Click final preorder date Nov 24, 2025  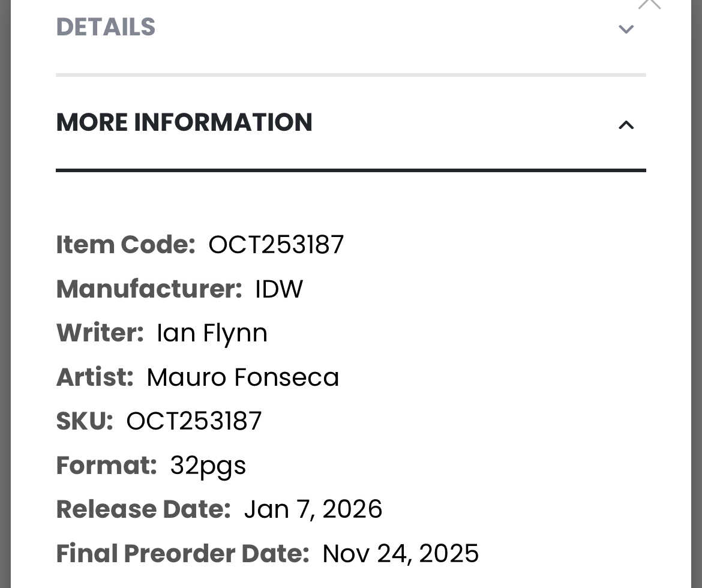click(x=400, y=554)
